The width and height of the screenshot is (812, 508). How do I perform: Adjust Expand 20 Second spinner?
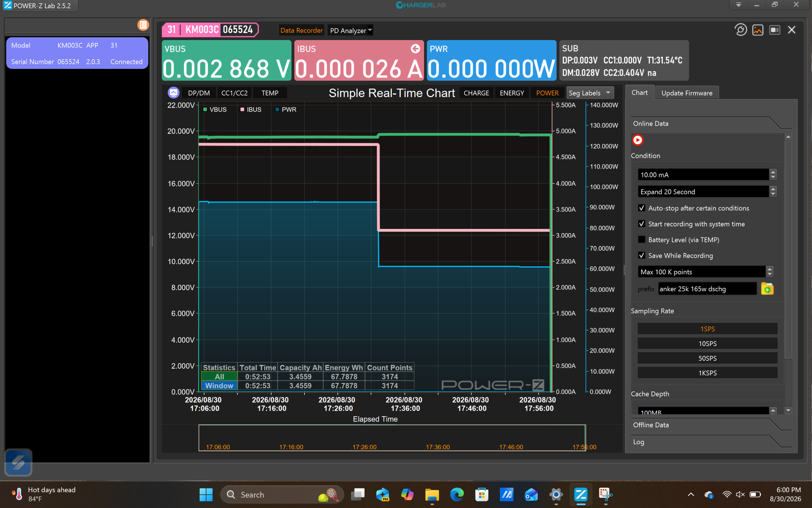(x=773, y=191)
